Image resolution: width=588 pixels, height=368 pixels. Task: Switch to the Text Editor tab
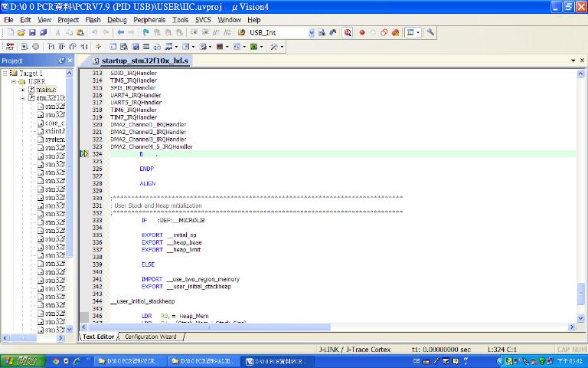[98, 337]
